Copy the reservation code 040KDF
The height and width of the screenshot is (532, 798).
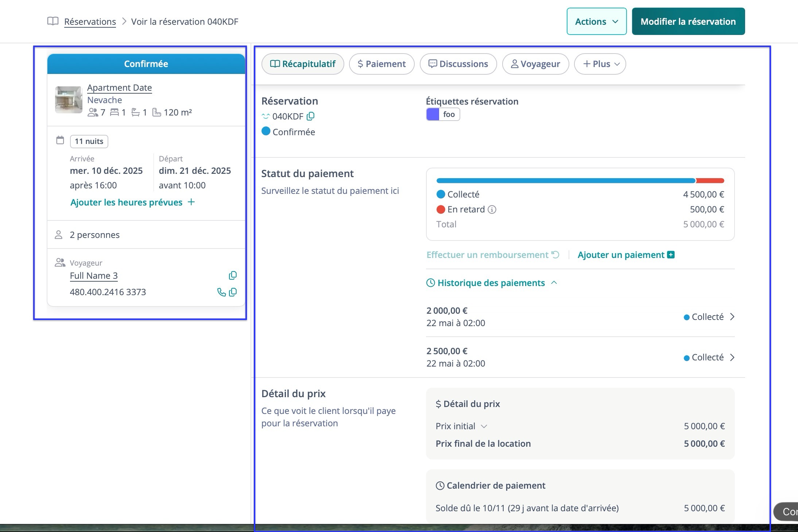tap(310, 116)
